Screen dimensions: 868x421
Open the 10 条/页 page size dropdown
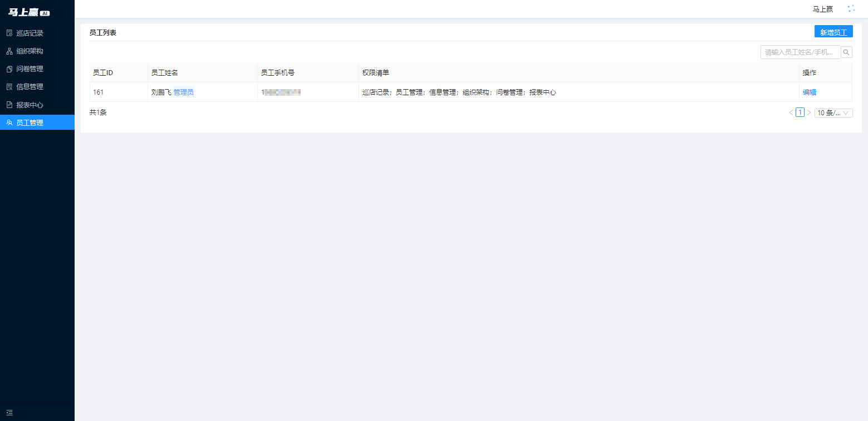click(833, 113)
